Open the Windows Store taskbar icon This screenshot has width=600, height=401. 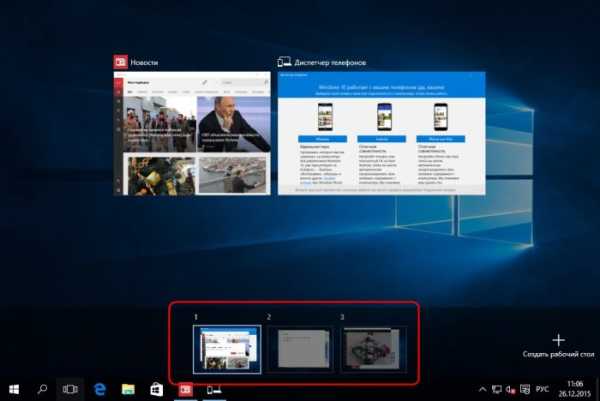[x=156, y=388]
